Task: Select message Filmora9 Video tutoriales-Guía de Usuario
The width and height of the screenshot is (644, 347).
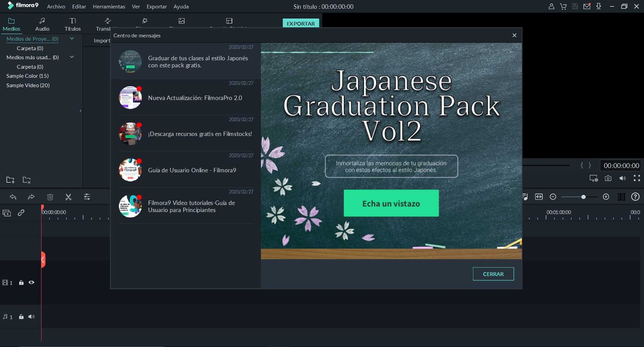Action: 186,206
